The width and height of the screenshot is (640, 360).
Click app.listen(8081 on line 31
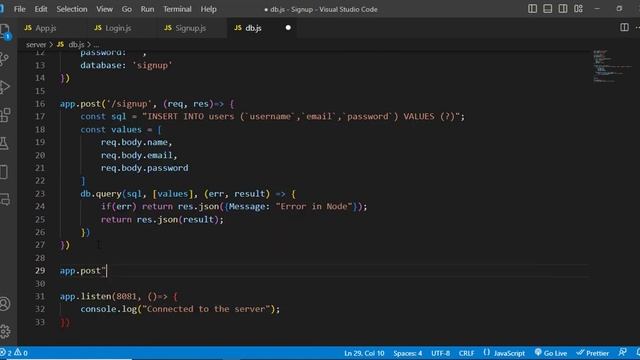click(98, 296)
